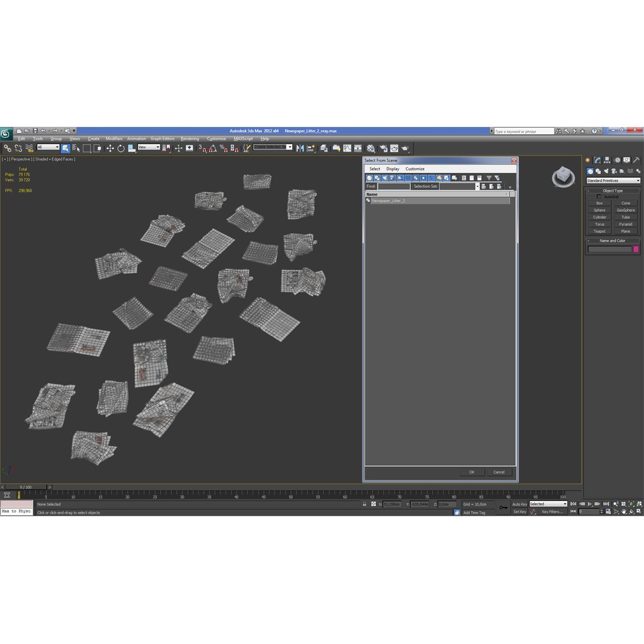Pick the Select and Uniform Scale tool

point(131,148)
